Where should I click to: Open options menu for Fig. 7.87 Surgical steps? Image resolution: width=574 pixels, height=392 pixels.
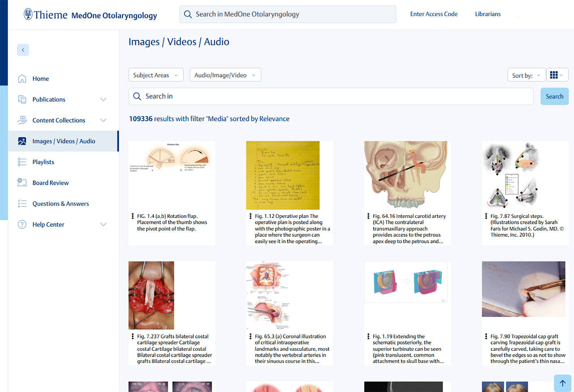click(486, 216)
